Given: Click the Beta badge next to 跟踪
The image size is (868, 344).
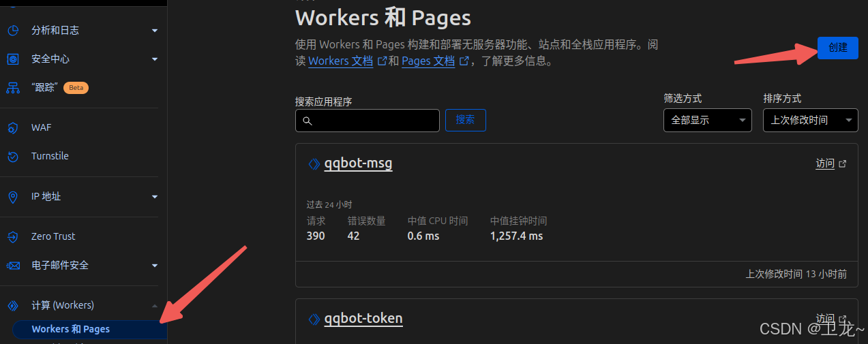Looking at the screenshot, I should (76, 88).
